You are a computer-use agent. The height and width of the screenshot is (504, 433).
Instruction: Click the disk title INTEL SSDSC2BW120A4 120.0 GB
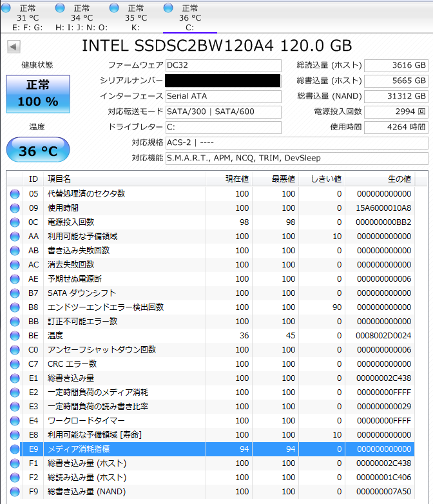(217, 46)
